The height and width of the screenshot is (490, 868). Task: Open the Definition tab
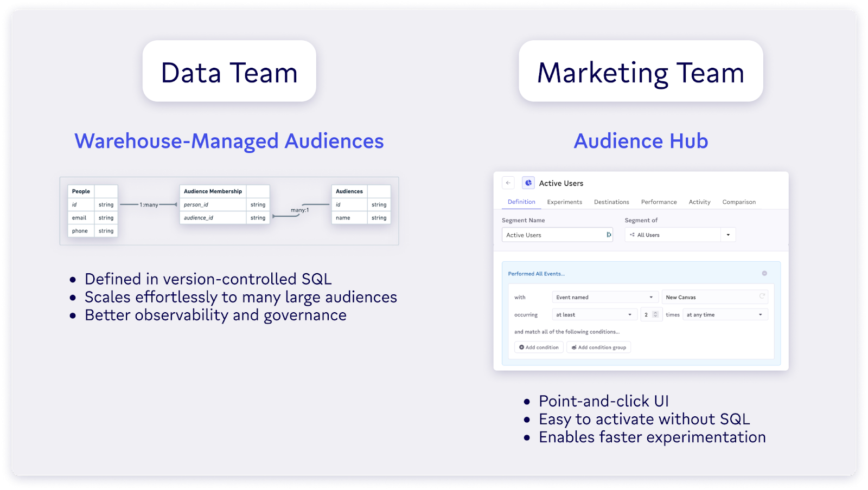pos(521,202)
